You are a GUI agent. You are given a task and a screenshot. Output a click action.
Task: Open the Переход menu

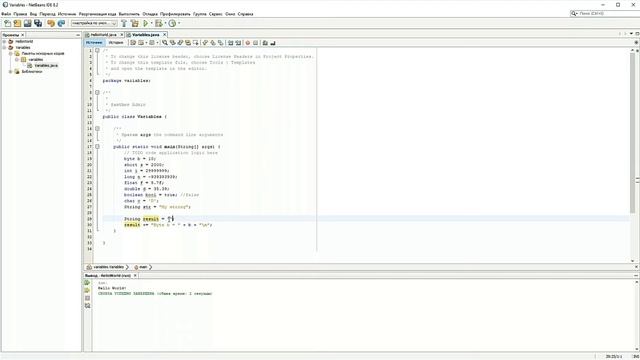click(47, 14)
